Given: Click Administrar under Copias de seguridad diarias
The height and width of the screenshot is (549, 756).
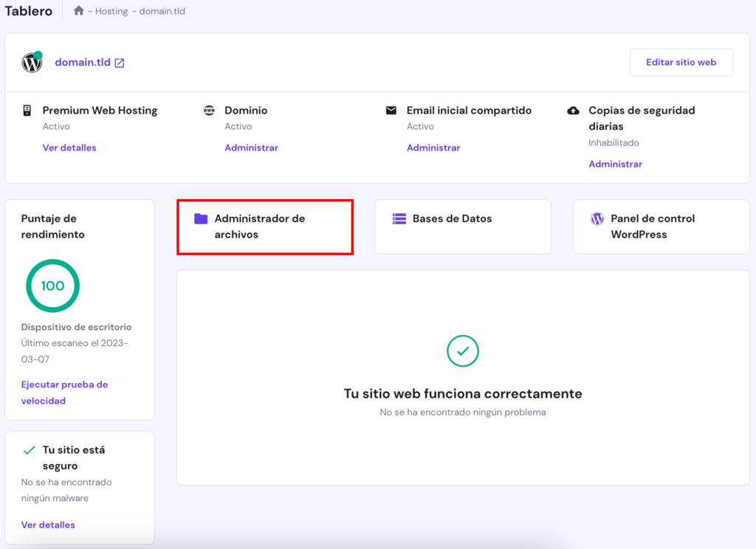Looking at the screenshot, I should pyautogui.click(x=616, y=164).
